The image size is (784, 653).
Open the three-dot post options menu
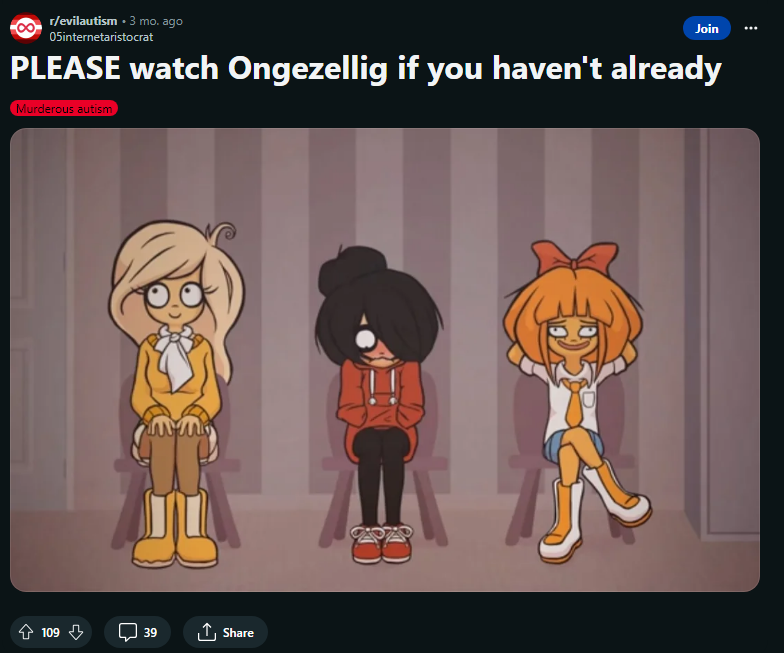point(750,28)
